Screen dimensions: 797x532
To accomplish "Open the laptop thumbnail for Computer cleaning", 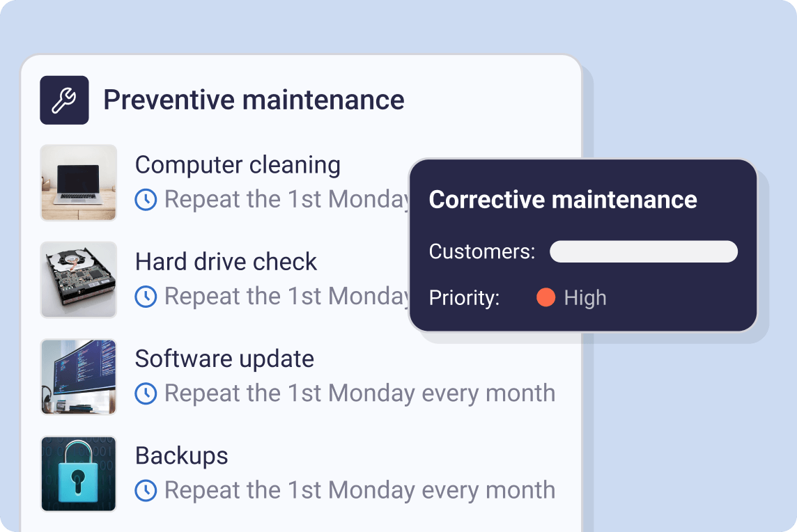I will point(78,182).
